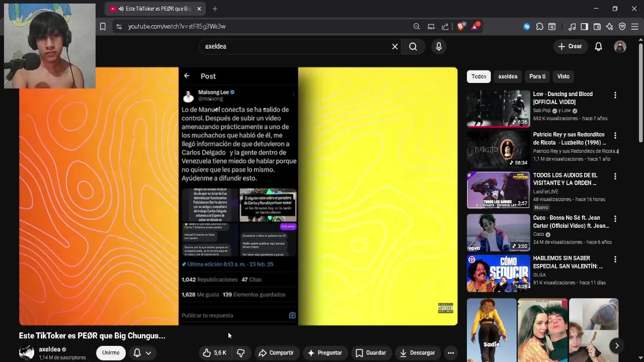The width and height of the screenshot is (644, 362).
Task: Click the Preguntar button
Action: coord(325,353)
